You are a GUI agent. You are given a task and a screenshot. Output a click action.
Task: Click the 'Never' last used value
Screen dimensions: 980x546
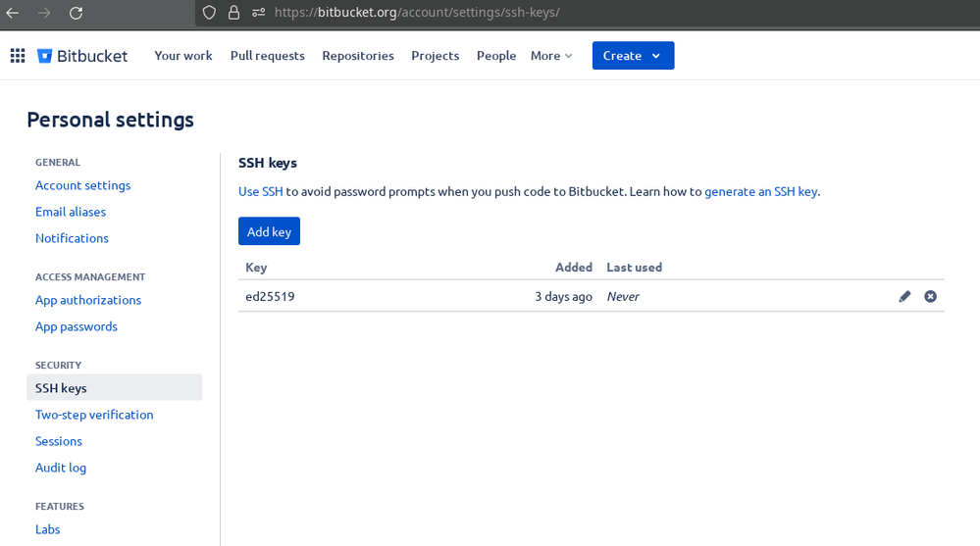coord(623,296)
